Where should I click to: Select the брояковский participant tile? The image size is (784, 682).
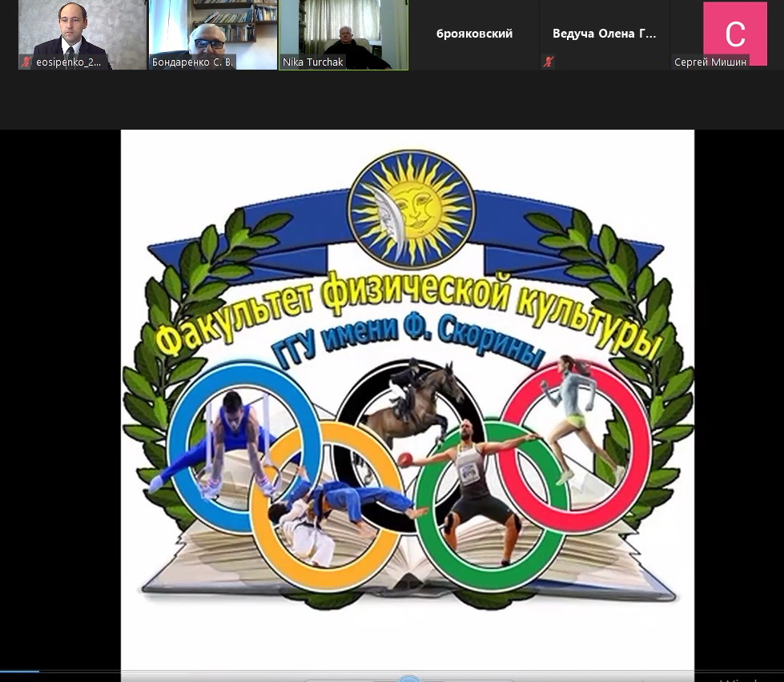click(x=474, y=34)
